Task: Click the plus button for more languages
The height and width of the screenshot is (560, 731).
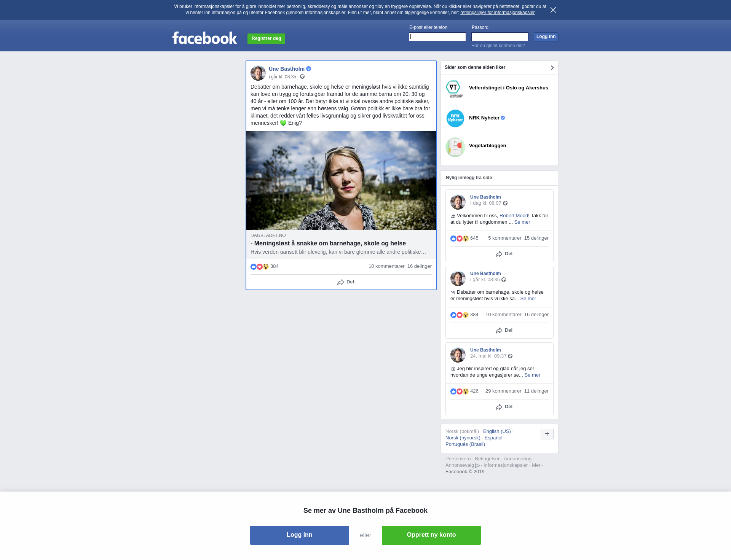Action: tap(547, 434)
